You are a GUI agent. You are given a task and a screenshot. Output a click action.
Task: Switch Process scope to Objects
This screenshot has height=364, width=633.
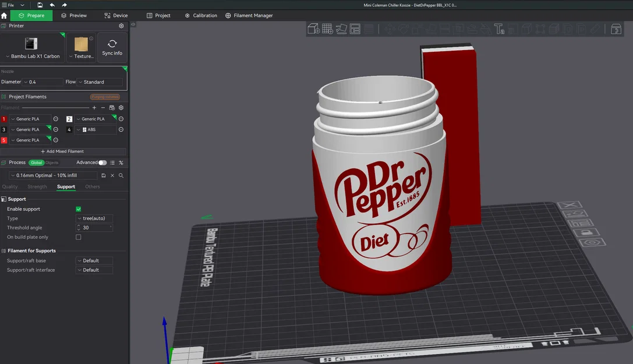[x=52, y=162]
